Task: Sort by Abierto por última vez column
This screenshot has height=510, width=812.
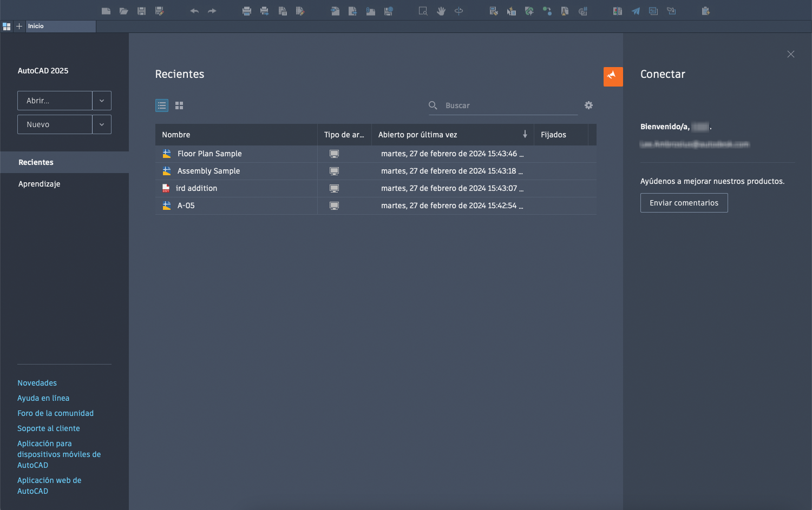Action: pyautogui.click(x=453, y=135)
